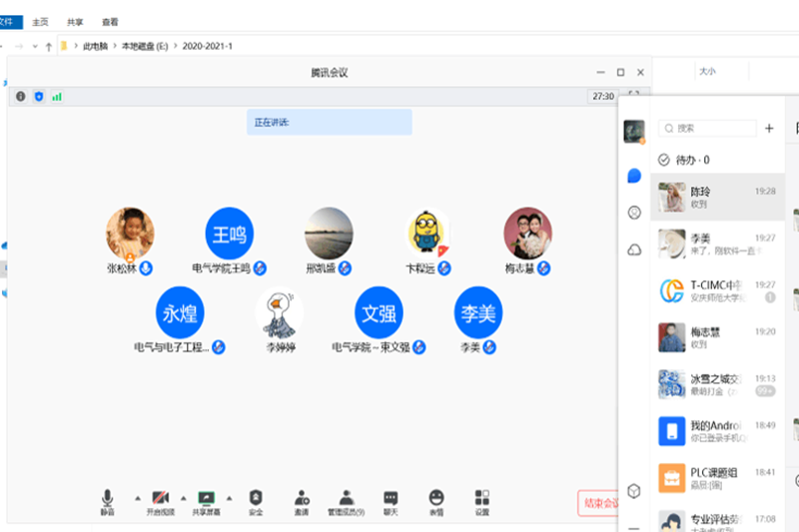799x532 pixels.
Task: Open chat with 陈玲
Action: pos(717,197)
